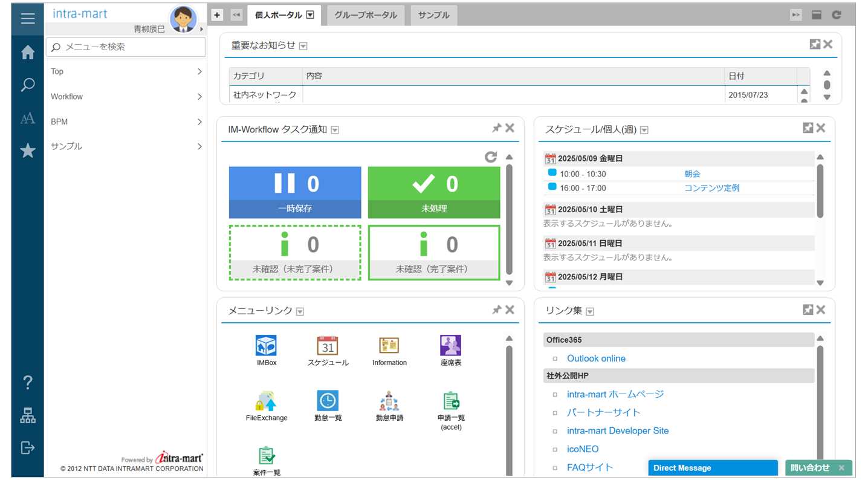The image size is (868, 480).
Task: Open FileExchange icon
Action: (x=266, y=401)
